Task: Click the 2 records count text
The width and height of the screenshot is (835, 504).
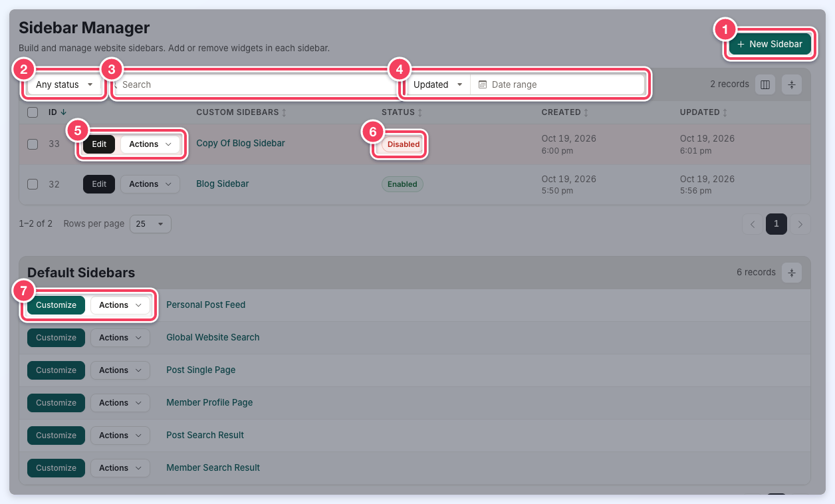Action: pyautogui.click(x=729, y=84)
